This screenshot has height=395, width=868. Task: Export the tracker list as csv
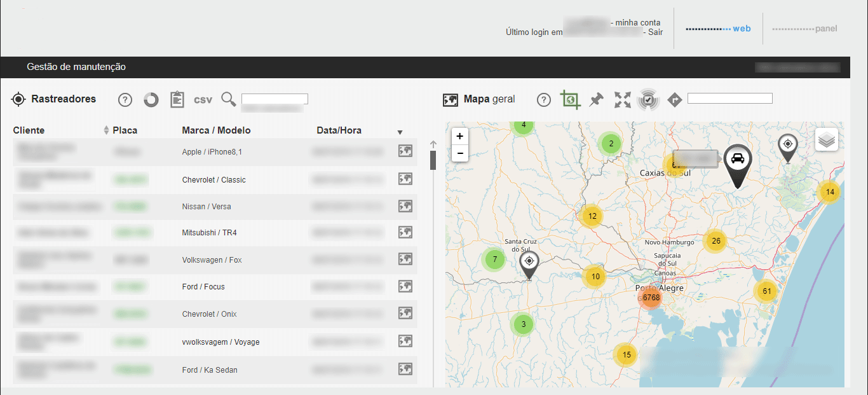(203, 100)
